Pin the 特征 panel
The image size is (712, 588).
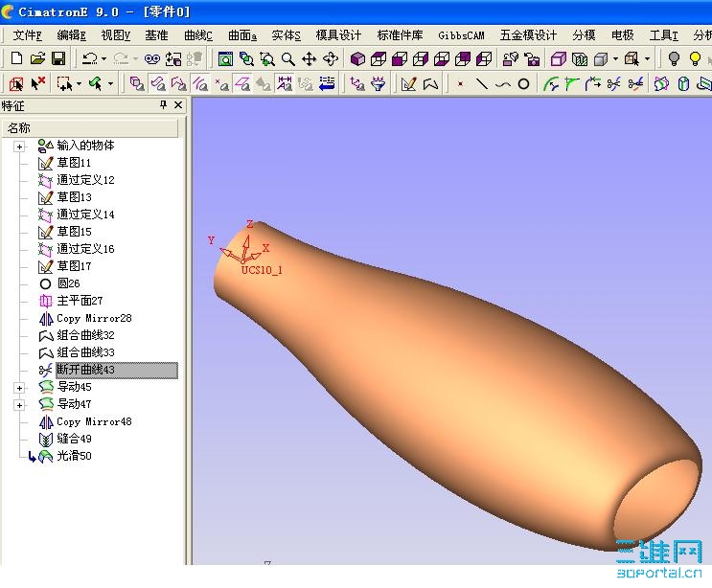click(x=163, y=105)
